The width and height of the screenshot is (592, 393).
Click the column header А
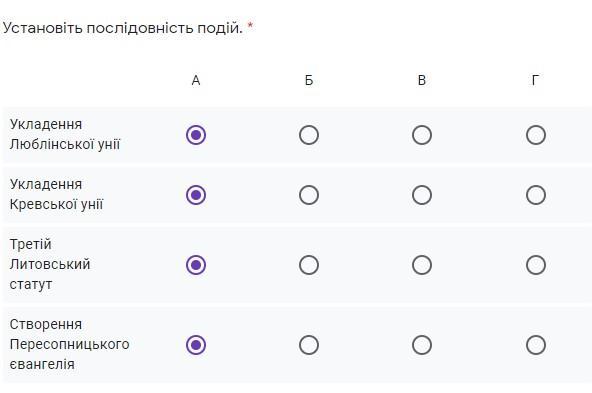(196, 80)
